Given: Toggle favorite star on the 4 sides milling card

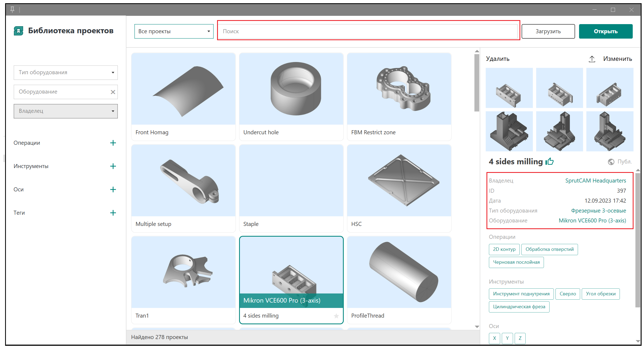Looking at the screenshot, I should click(x=336, y=316).
